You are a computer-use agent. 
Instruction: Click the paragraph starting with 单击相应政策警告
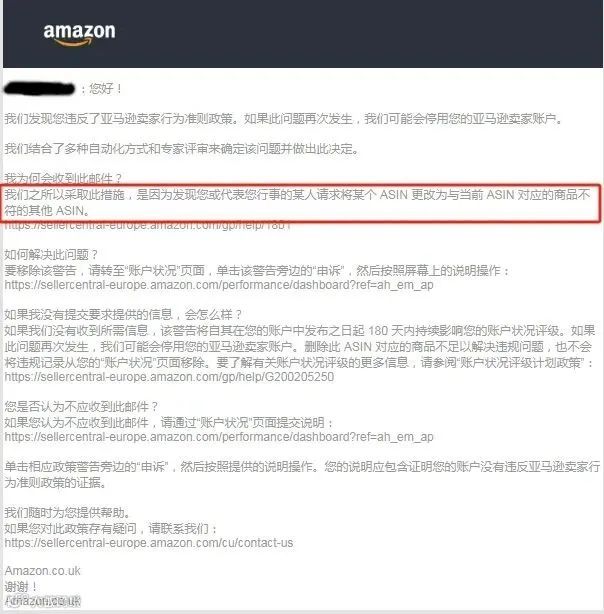[x=302, y=475]
